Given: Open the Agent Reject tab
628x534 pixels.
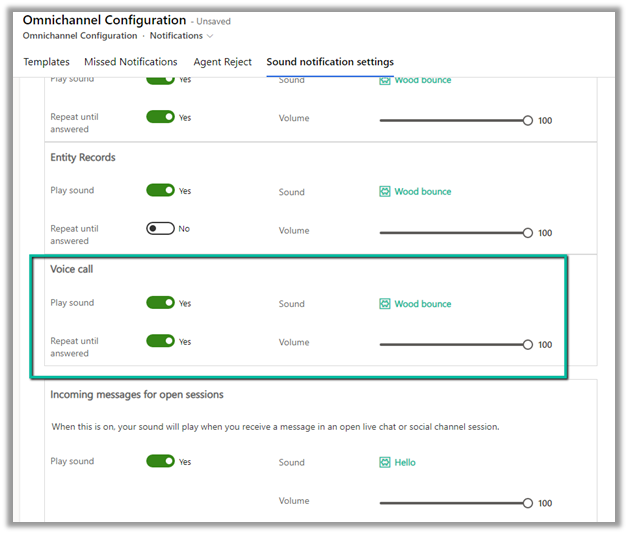Looking at the screenshot, I should [222, 62].
